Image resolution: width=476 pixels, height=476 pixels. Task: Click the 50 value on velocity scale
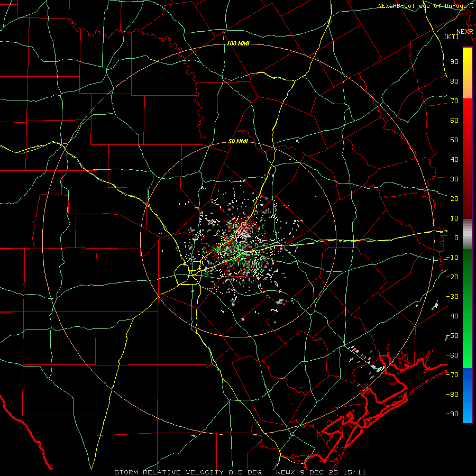[454, 140]
